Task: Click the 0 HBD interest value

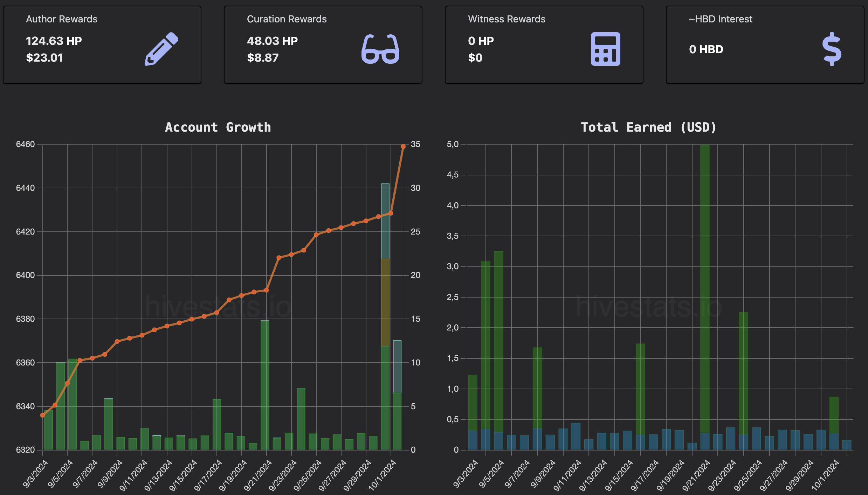Action: (x=706, y=49)
